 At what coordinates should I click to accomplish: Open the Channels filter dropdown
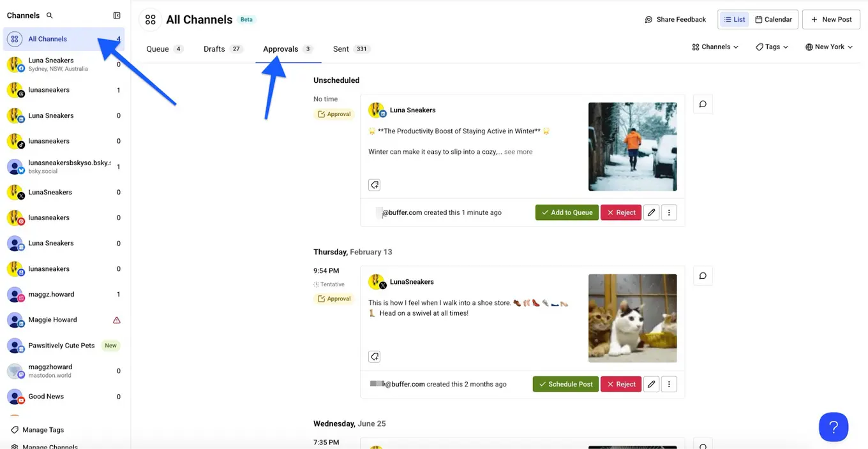(714, 47)
